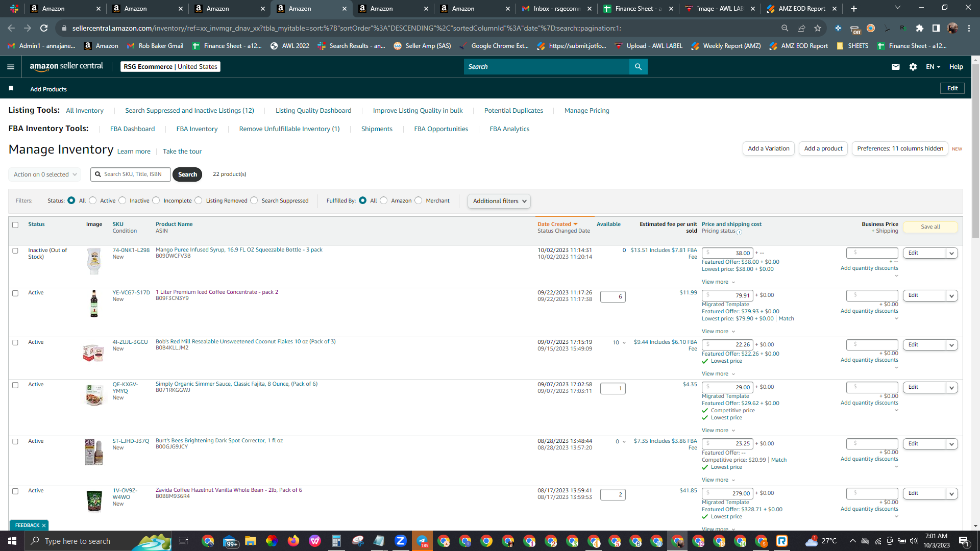This screenshot has width=980, height=551.
Task: Open the Seller Central hamburger menu
Action: [11, 67]
